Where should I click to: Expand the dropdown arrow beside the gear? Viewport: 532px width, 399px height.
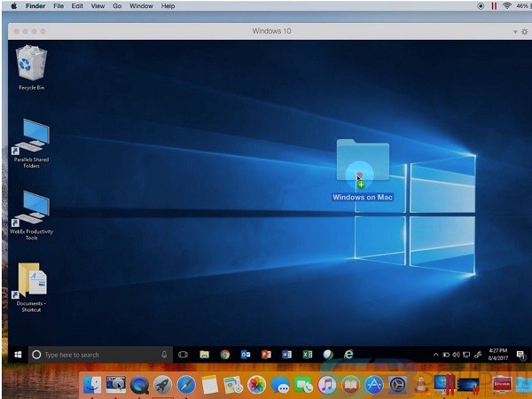pyautogui.click(x=515, y=32)
